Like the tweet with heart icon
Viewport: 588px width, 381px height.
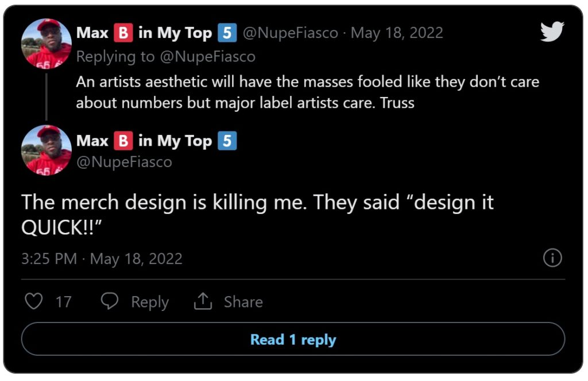click(x=34, y=301)
